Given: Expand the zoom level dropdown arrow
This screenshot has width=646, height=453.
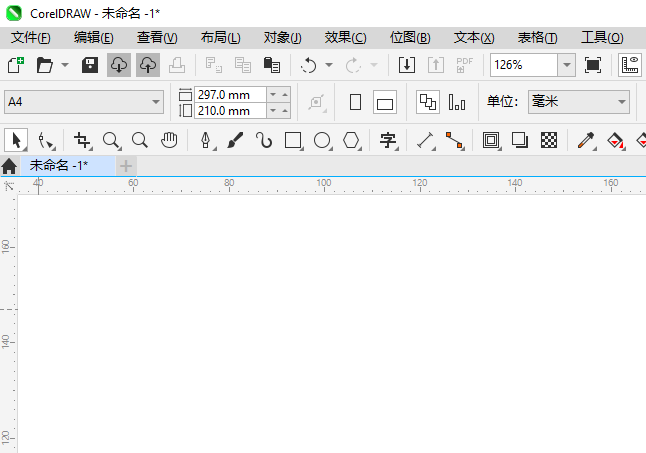Looking at the screenshot, I should tap(567, 65).
